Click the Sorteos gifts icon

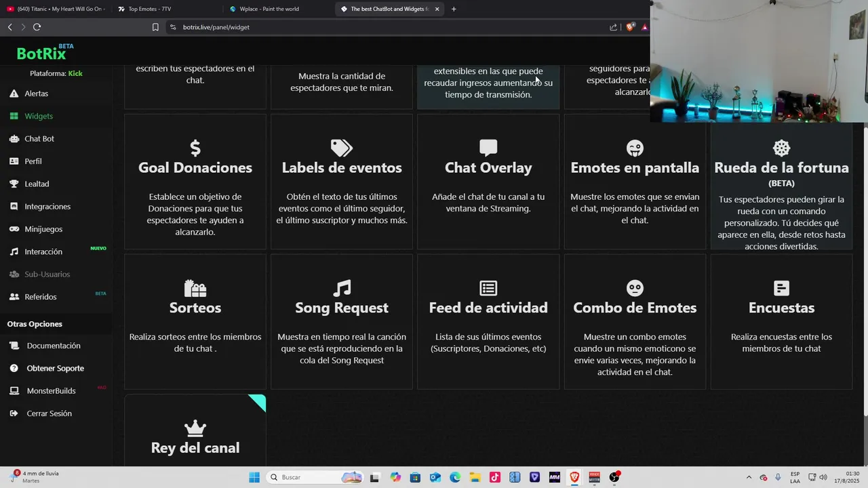[195, 288]
